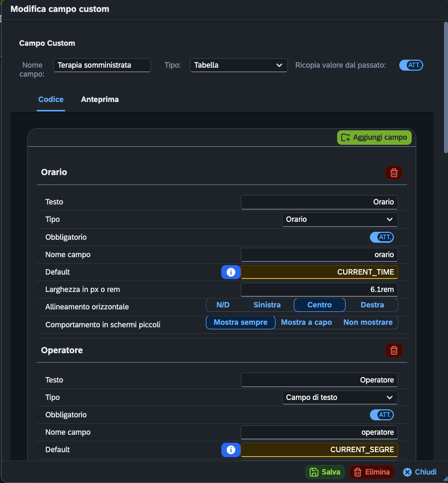Click the Campo Custom heading
448x483 pixels.
(47, 43)
